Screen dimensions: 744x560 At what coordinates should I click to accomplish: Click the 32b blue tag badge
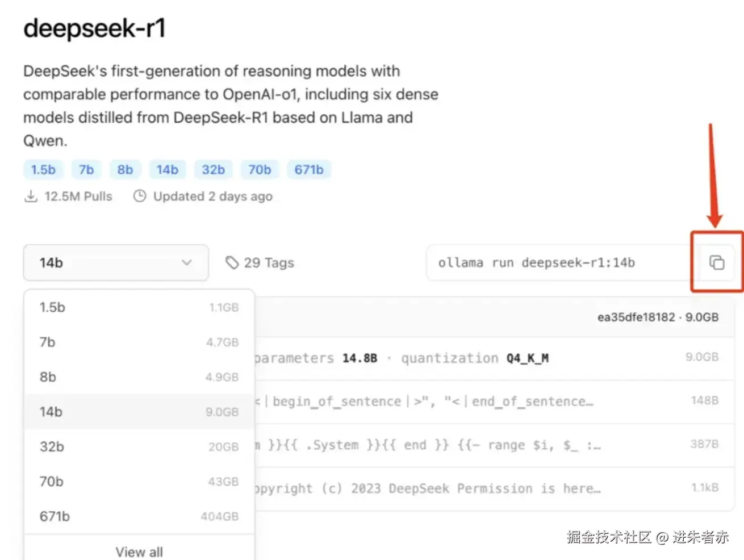point(214,170)
